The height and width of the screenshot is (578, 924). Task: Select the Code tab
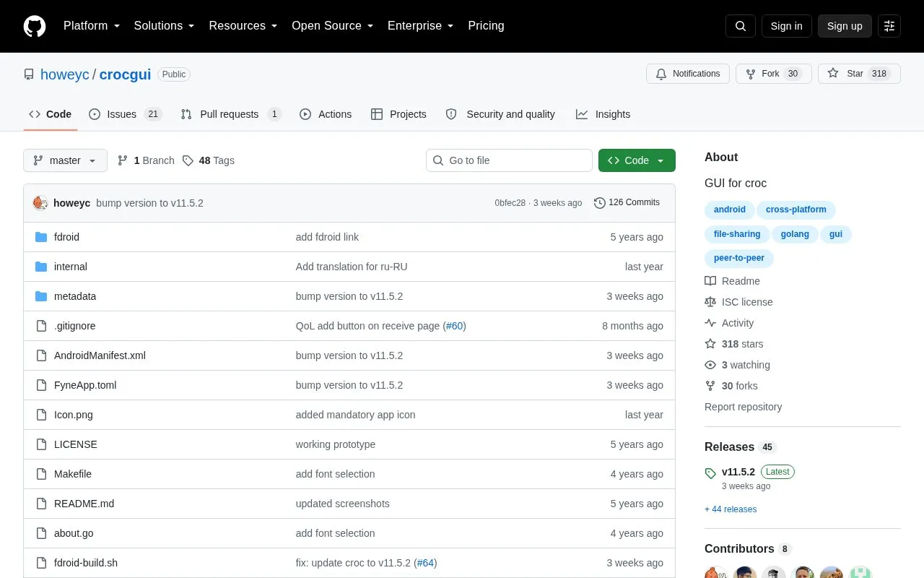click(50, 114)
